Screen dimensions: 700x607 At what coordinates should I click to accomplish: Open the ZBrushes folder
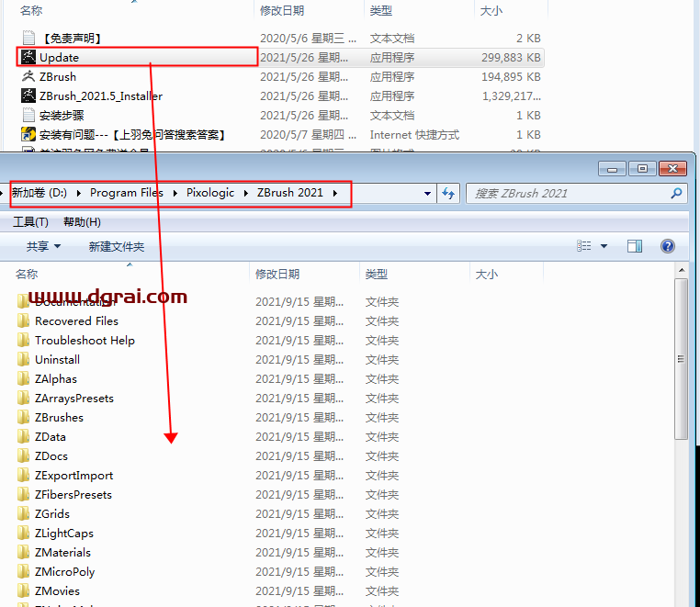(59, 417)
